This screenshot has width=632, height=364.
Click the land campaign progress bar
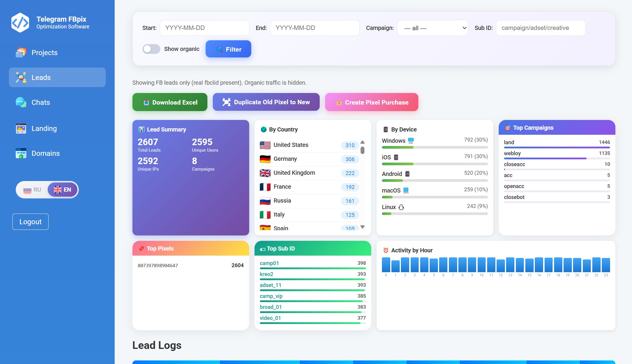[x=557, y=147]
